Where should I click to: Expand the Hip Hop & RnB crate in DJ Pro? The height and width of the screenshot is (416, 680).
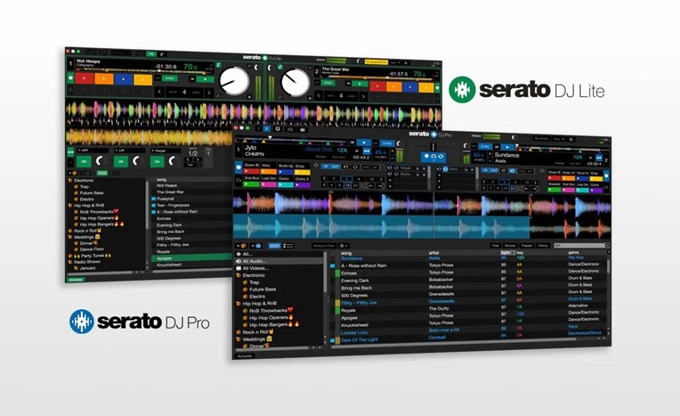coord(238,304)
